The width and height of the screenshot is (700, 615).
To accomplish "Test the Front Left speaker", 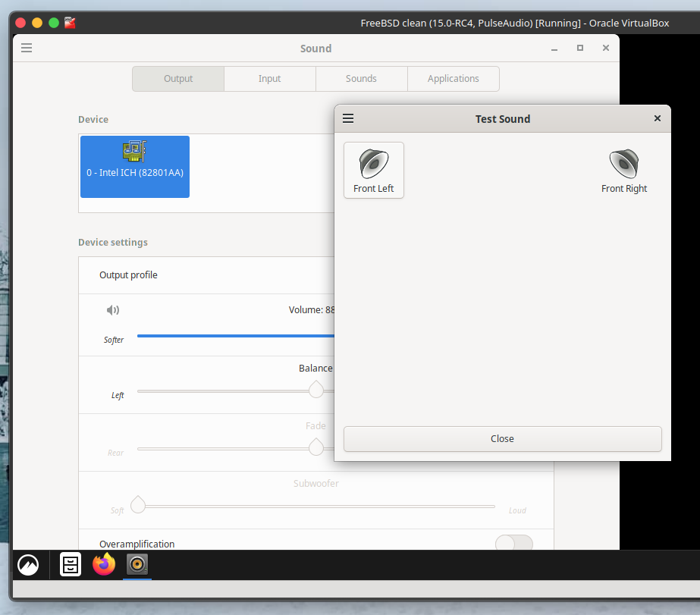I will [x=373, y=170].
